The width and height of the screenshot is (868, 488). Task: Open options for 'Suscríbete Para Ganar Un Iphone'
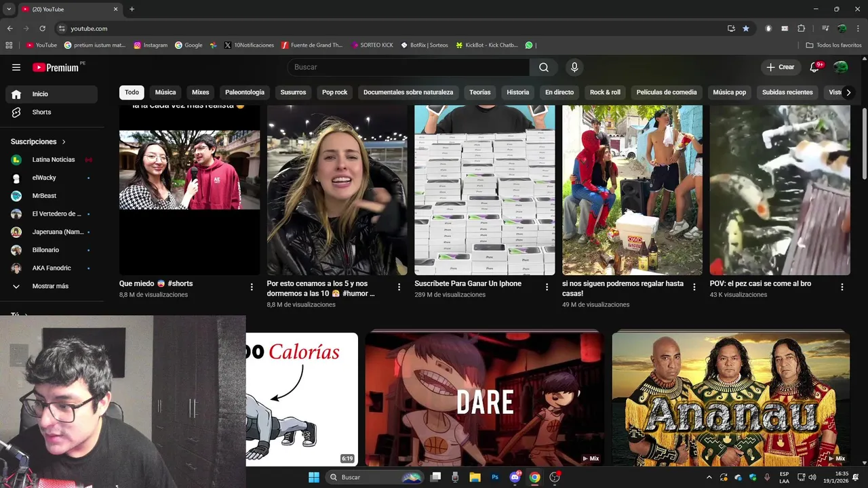point(547,287)
